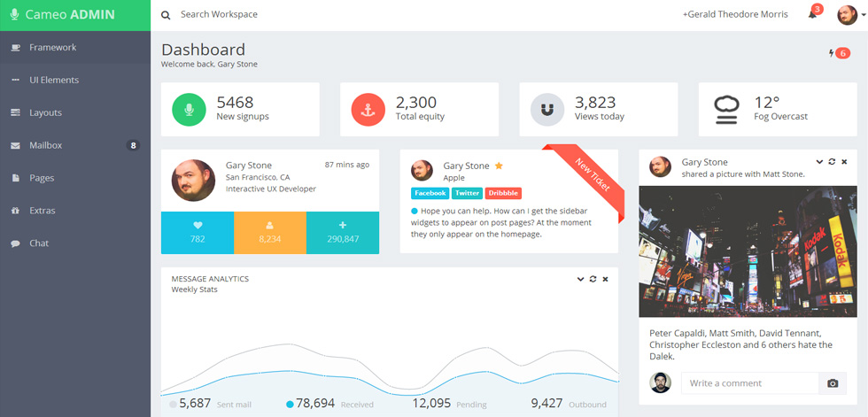Click the Dribbble tag button
868x417 pixels.
click(503, 193)
